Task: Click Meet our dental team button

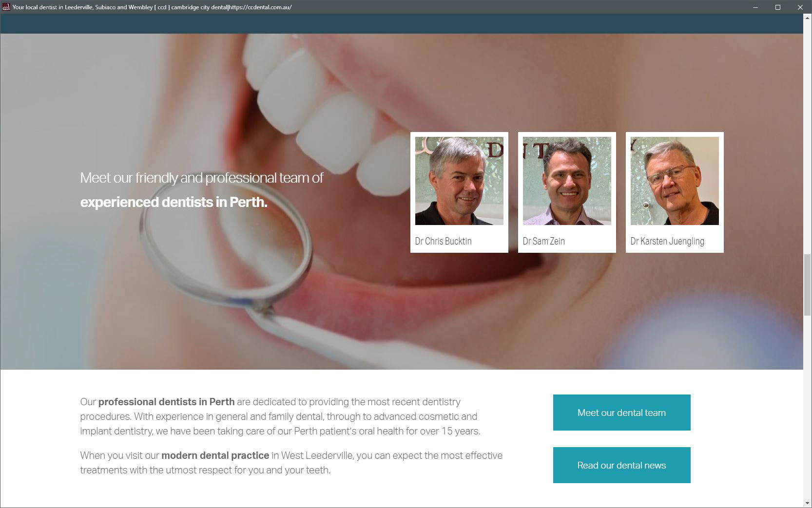Action: pos(621,413)
